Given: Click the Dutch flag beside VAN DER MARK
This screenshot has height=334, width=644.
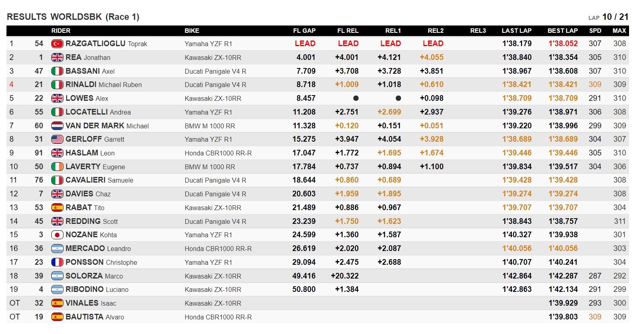Looking at the screenshot, I should pyautogui.click(x=57, y=126).
